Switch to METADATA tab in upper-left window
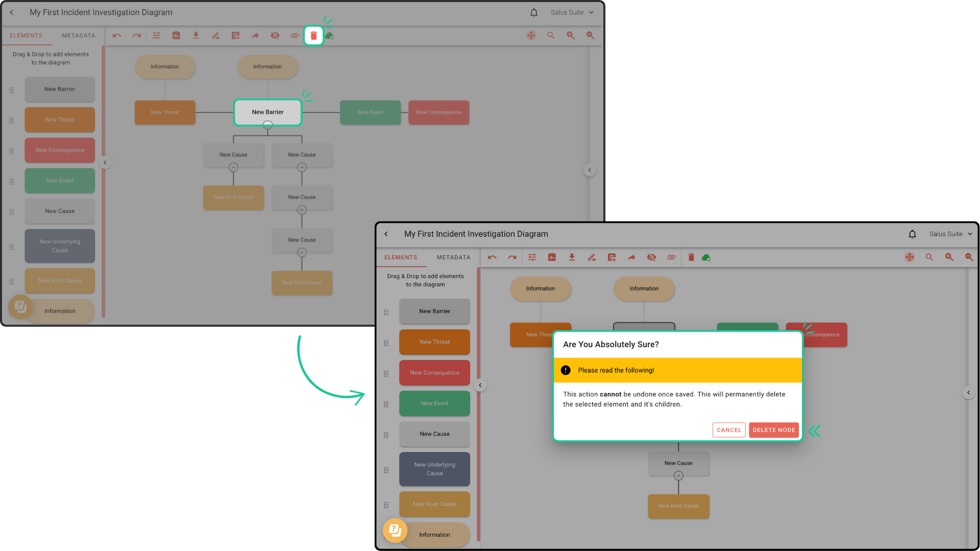 [78, 36]
